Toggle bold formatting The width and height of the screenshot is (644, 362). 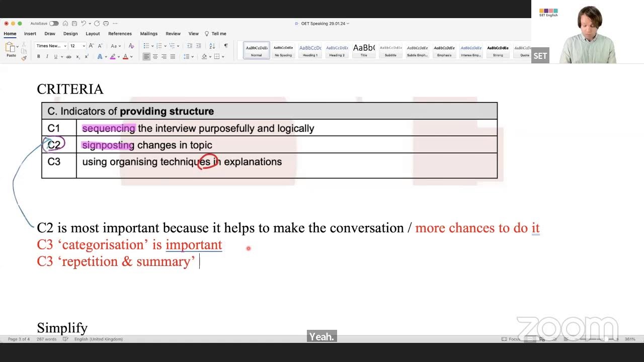click(38, 57)
